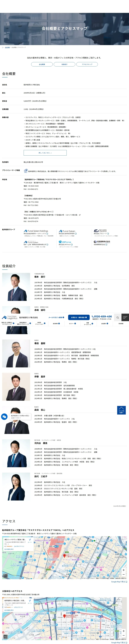
Task: Expand the 各種データベース nav dropdown
Action: pos(88,324)
